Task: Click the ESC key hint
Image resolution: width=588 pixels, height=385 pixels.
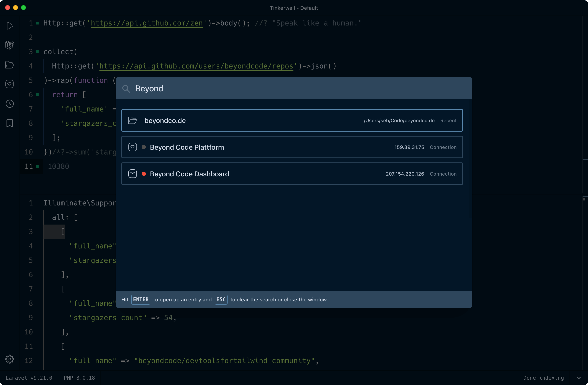Action: tap(221, 299)
